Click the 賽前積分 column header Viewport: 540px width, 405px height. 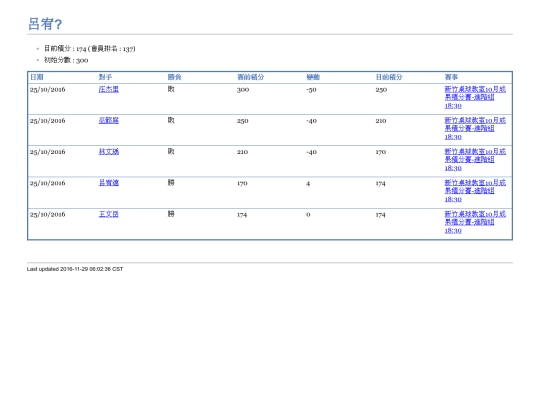(250, 77)
